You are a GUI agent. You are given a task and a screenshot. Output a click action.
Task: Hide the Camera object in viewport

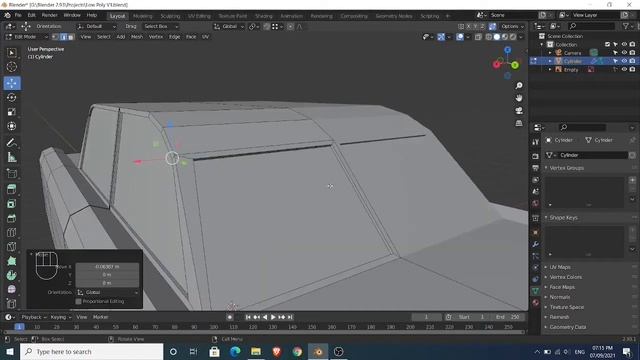coord(624,53)
